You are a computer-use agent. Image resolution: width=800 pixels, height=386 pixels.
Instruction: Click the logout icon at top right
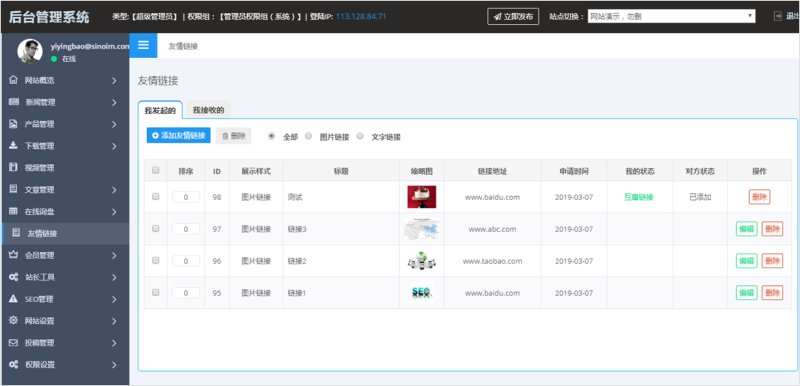pyautogui.click(x=778, y=16)
